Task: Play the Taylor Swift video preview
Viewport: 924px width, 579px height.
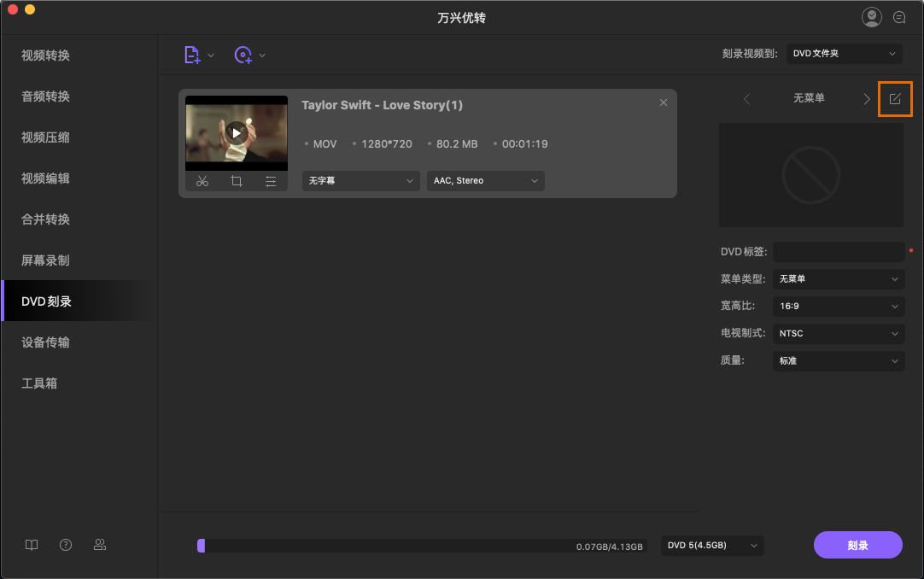Action: 236,132
